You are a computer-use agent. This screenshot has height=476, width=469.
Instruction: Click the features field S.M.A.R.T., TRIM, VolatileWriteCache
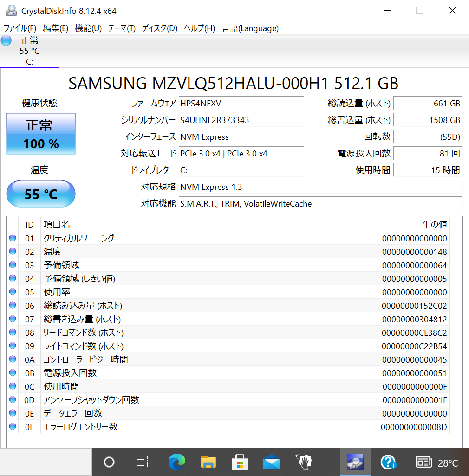[x=321, y=203]
